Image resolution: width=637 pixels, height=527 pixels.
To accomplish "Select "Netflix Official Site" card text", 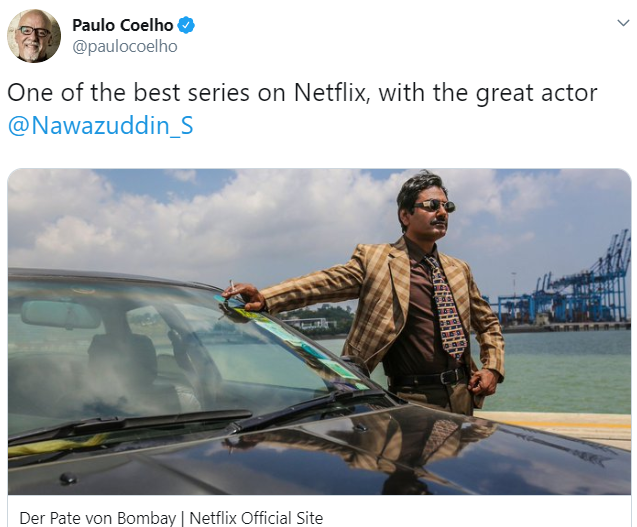I will pos(256,518).
